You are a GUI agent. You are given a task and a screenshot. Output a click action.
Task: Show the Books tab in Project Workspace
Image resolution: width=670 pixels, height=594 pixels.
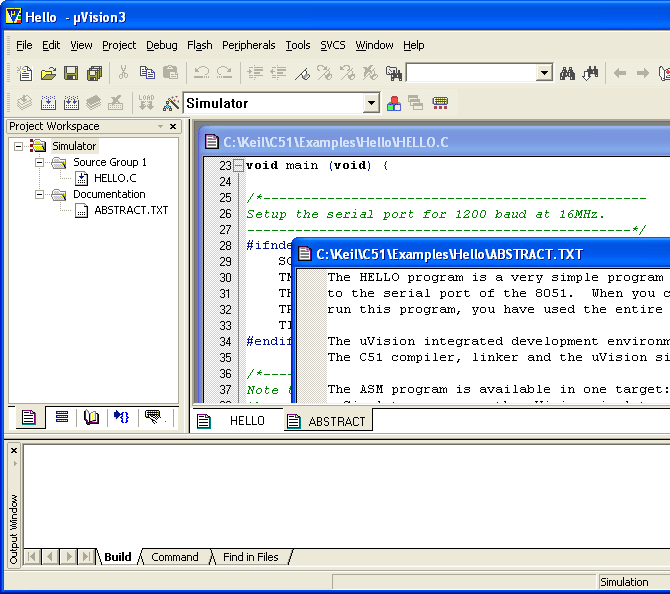(91, 417)
